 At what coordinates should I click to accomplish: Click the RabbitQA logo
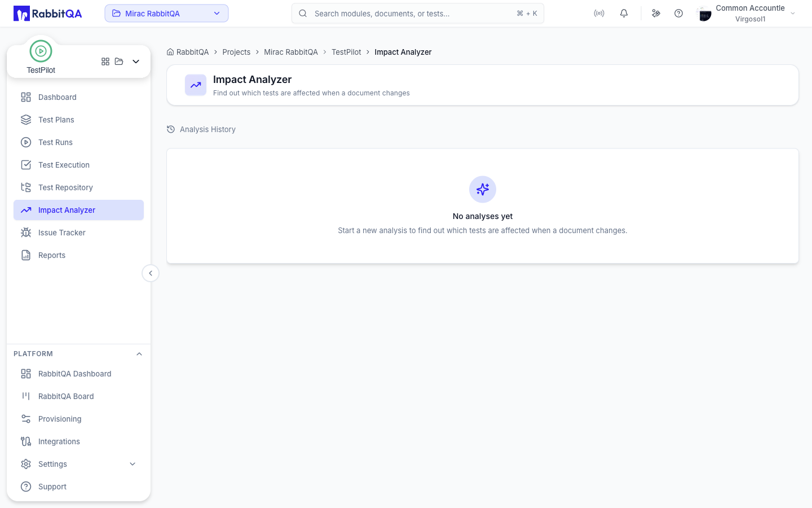[48, 14]
